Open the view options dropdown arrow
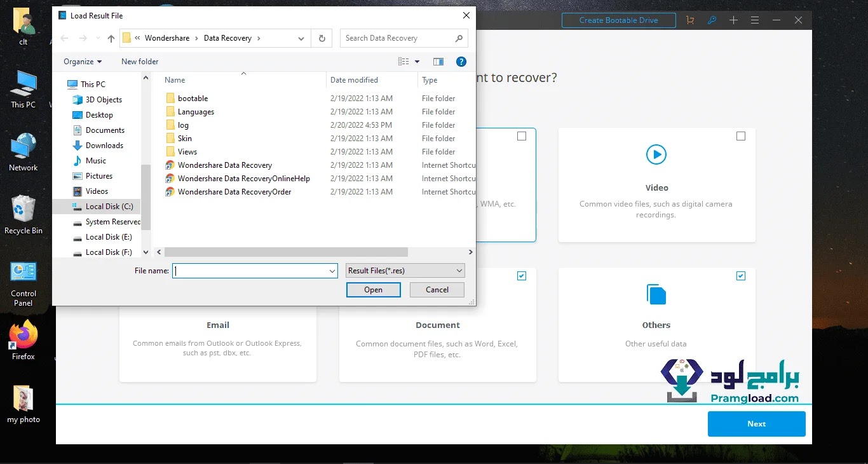Screen dimensions: 868x464 [x=417, y=62]
